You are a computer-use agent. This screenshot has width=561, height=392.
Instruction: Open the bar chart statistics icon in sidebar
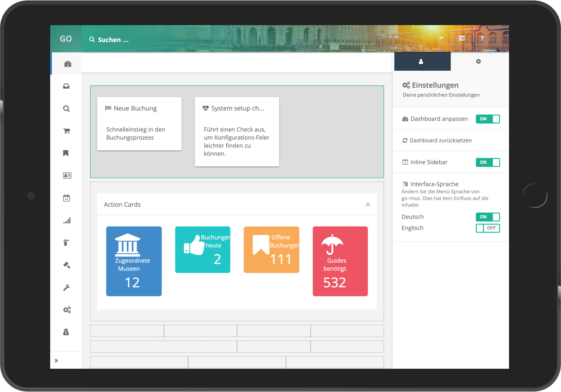pos(67,220)
